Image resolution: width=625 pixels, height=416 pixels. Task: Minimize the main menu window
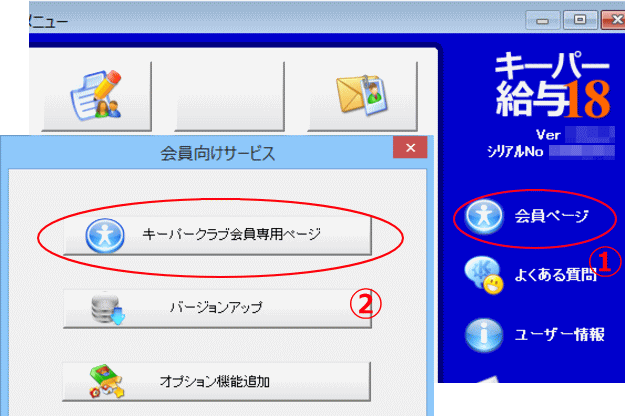pos(542,20)
